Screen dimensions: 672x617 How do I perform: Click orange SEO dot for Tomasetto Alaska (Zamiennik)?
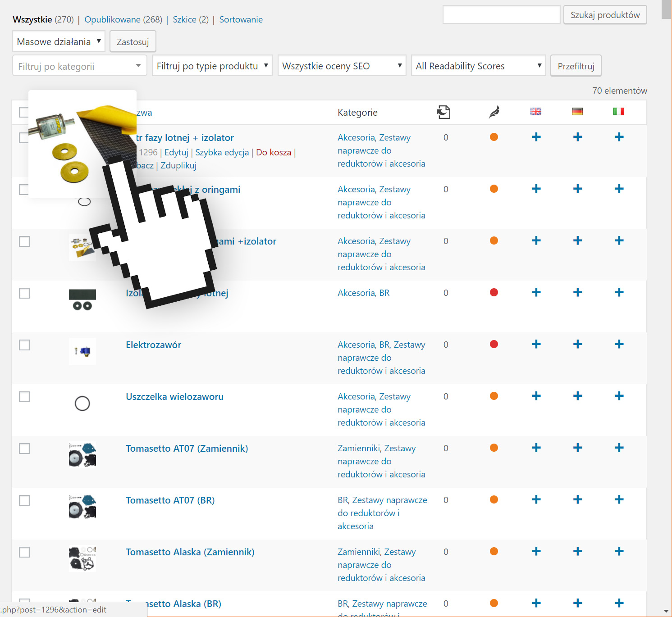coord(494,551)
